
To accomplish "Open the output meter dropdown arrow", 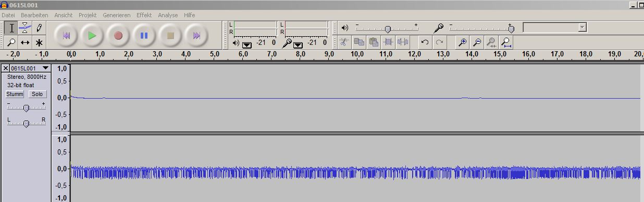I will pos(247,44).
